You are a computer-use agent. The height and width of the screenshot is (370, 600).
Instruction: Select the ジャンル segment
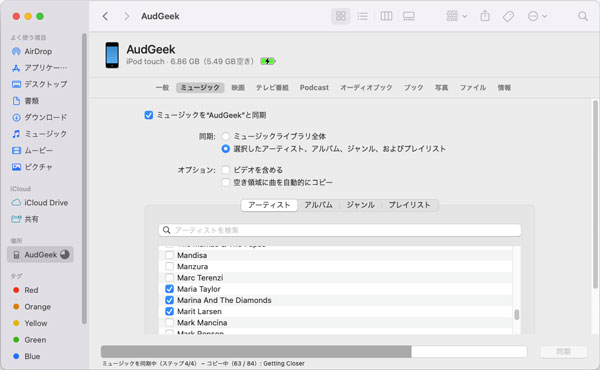click(x=360, y=205)
